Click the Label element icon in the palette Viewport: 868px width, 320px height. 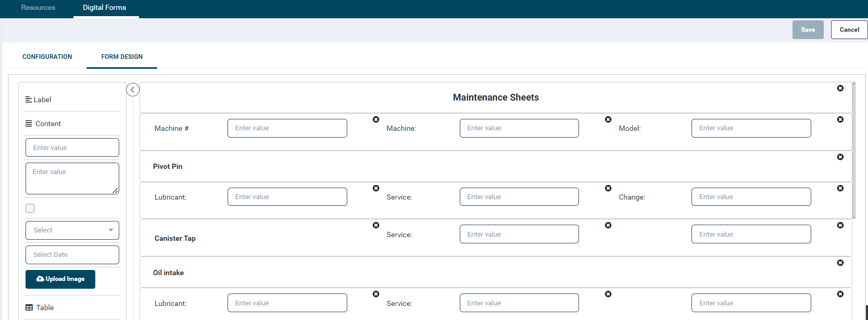click(x=29, y=100)
